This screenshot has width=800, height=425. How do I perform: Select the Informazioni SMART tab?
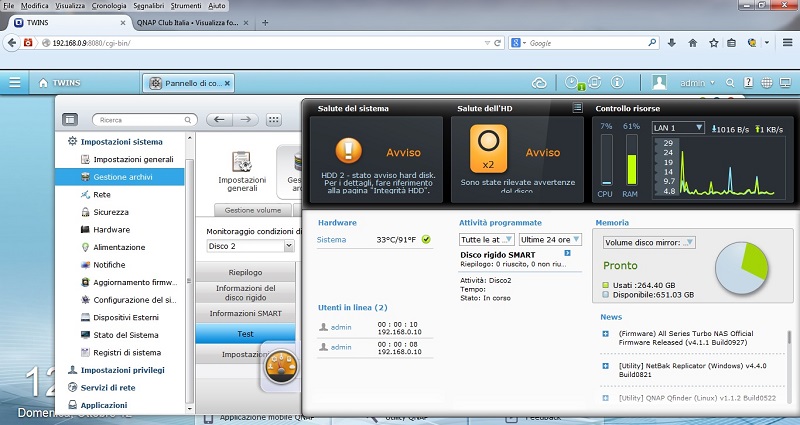pos(246,313)
